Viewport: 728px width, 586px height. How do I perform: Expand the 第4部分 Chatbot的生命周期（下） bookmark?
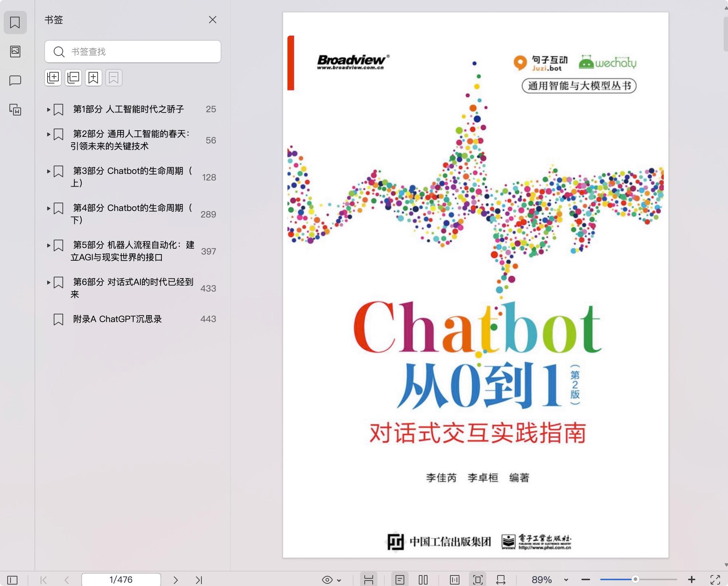click(x=49, y=208)
